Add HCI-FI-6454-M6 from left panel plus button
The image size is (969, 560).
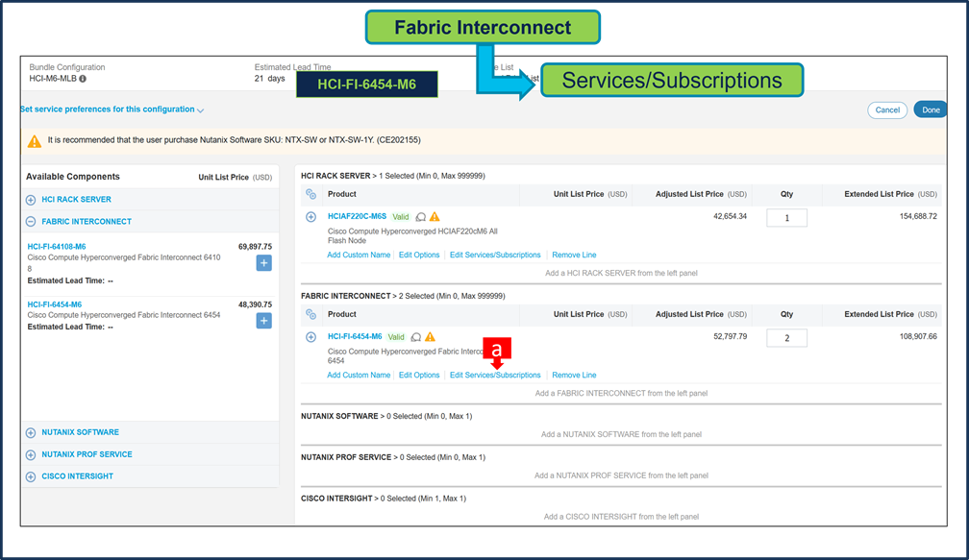click(x=263, y=321)
